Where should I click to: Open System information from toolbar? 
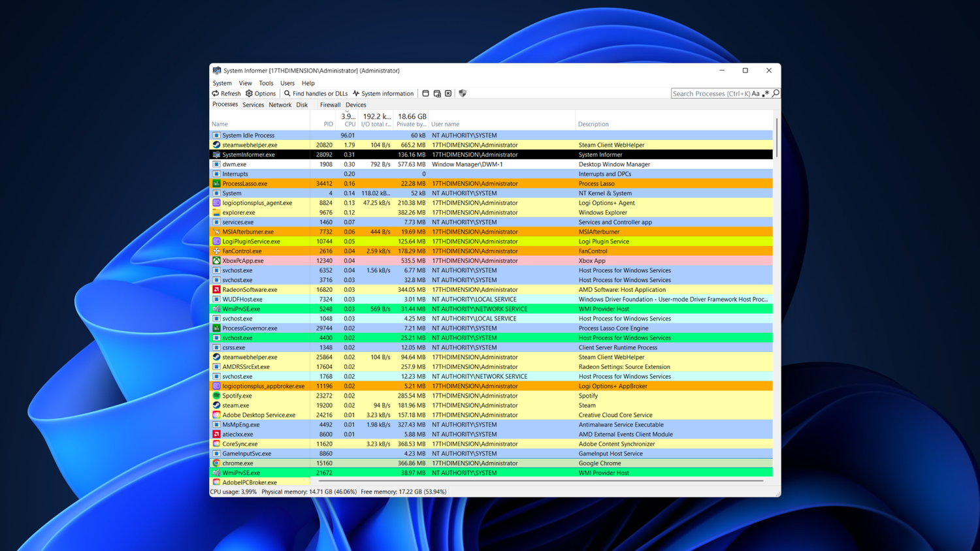pyautogui.click(x=383, y=93)
